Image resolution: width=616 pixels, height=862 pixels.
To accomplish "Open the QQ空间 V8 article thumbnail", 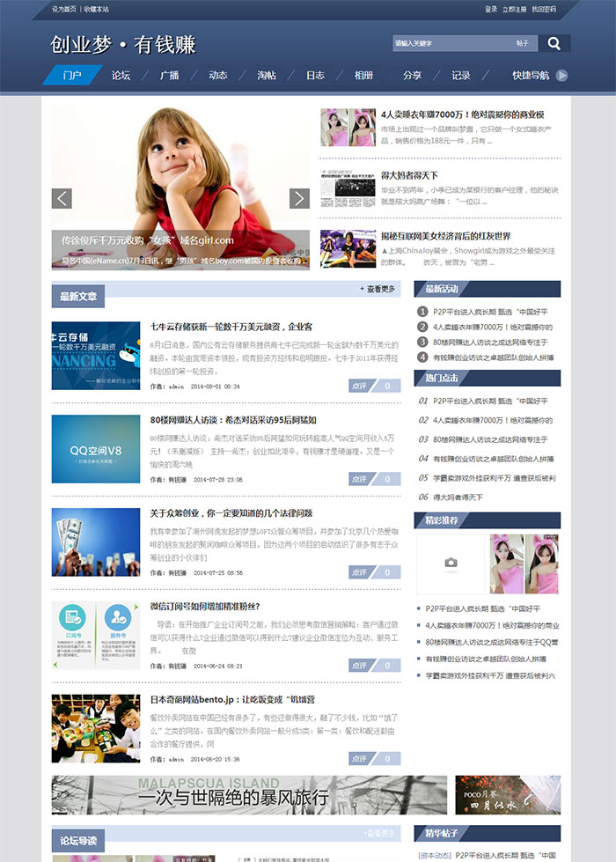I will [x=95, y=449].
